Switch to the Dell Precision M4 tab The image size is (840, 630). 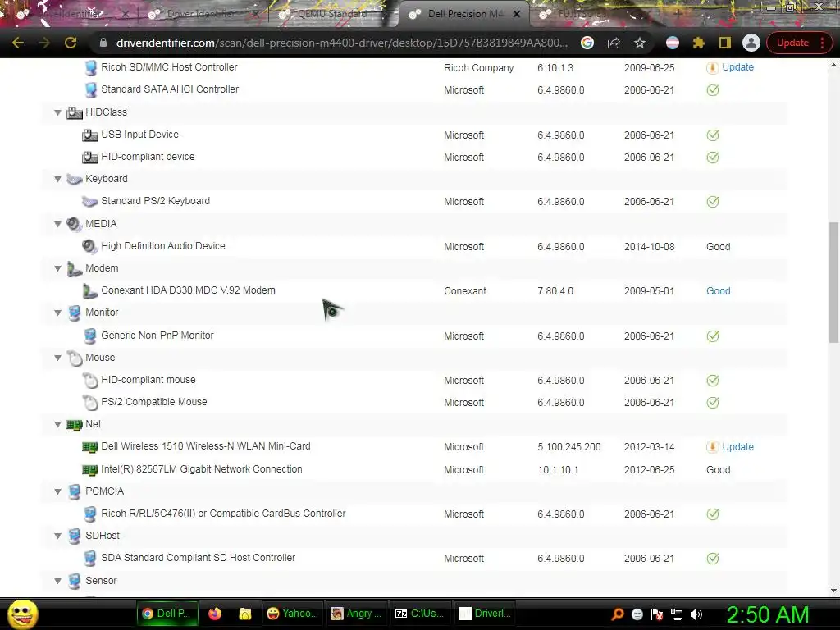(x=465, y=14)
